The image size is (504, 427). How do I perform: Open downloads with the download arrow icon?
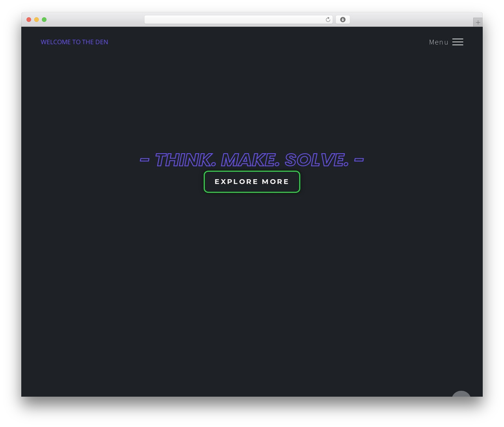coord(343,20)
